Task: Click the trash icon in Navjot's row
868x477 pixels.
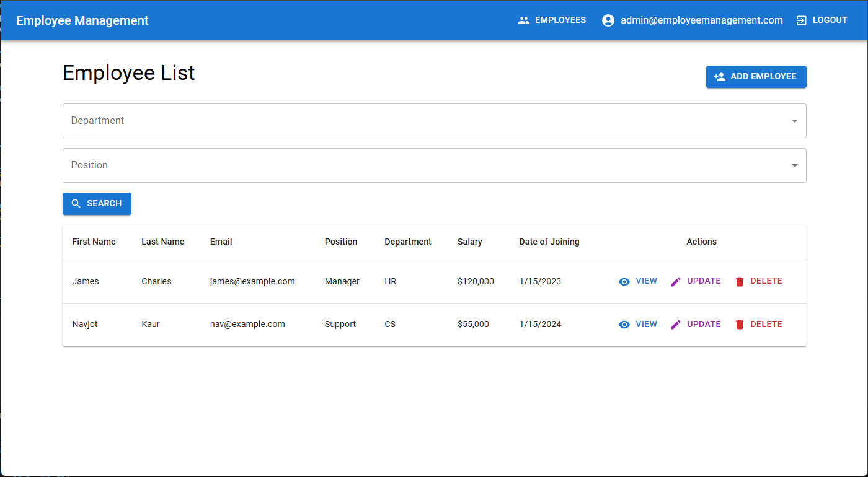Action: coord(739,325)
